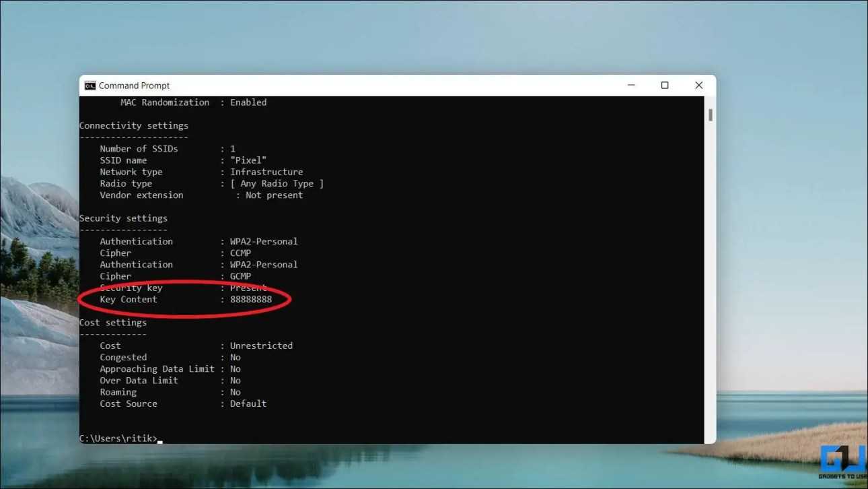This screenshot has width=868, height=489.
Task: Click the Unrestricted cost value
Action: (x=261, y=346)
